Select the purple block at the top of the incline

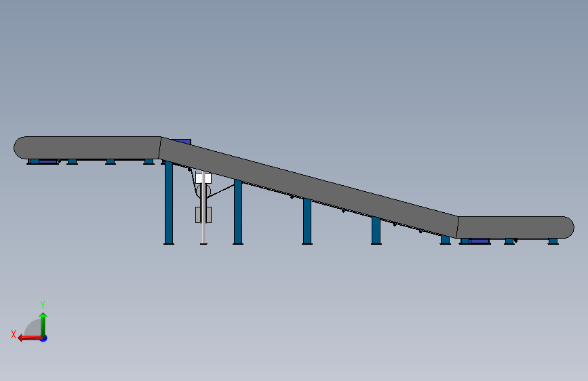pos(183,142)
